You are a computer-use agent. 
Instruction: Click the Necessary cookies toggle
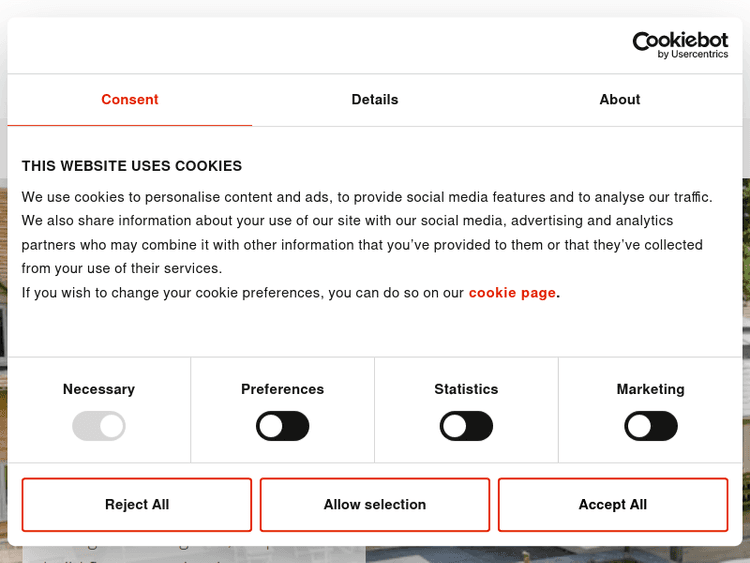[99, 427]
